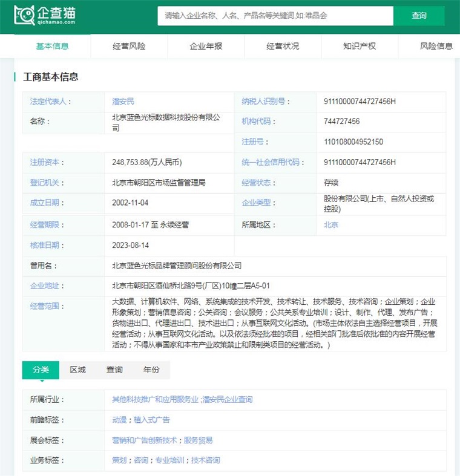Viewport: 460px width, 476px height.
Task: Click approval date 2023-08-14
Action: [130, 246]
